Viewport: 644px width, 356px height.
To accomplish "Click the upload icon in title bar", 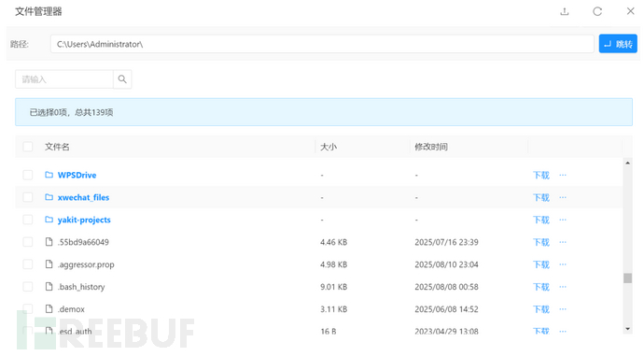I will (x=565, y=11).
